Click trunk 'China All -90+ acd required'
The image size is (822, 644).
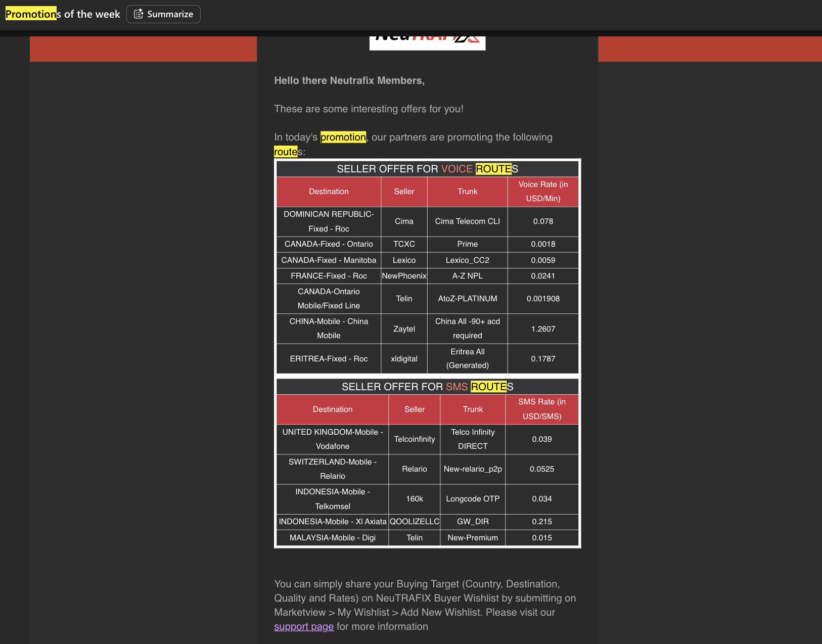point(468,329)
